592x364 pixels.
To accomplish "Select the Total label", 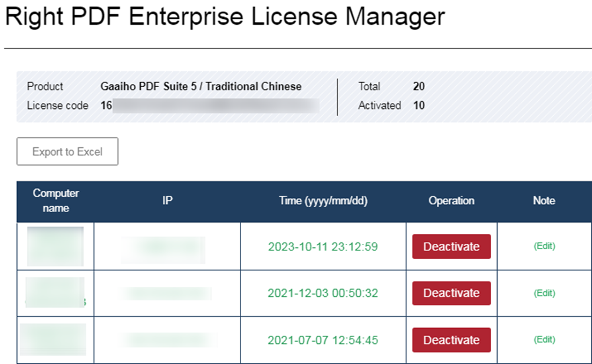I will pyautogui.click(x=369, y=87).
